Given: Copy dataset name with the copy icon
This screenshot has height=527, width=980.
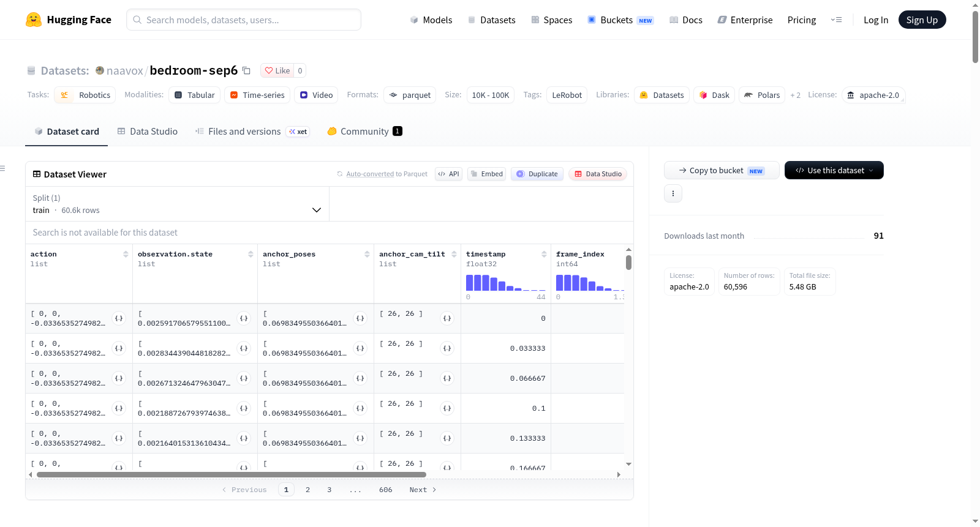Looking at the screenshot, I should click(x=246, y=70).
